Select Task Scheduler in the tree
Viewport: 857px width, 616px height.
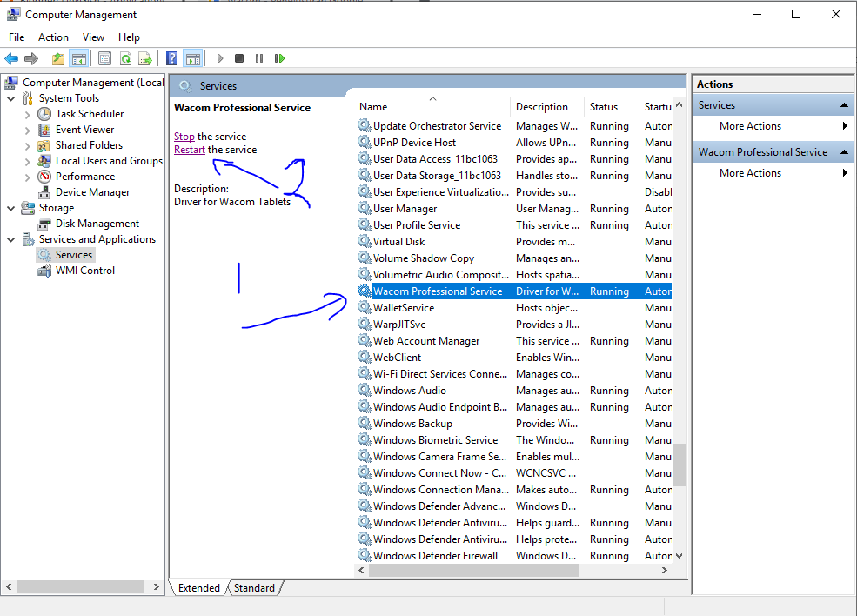click(x=90, y=114)
